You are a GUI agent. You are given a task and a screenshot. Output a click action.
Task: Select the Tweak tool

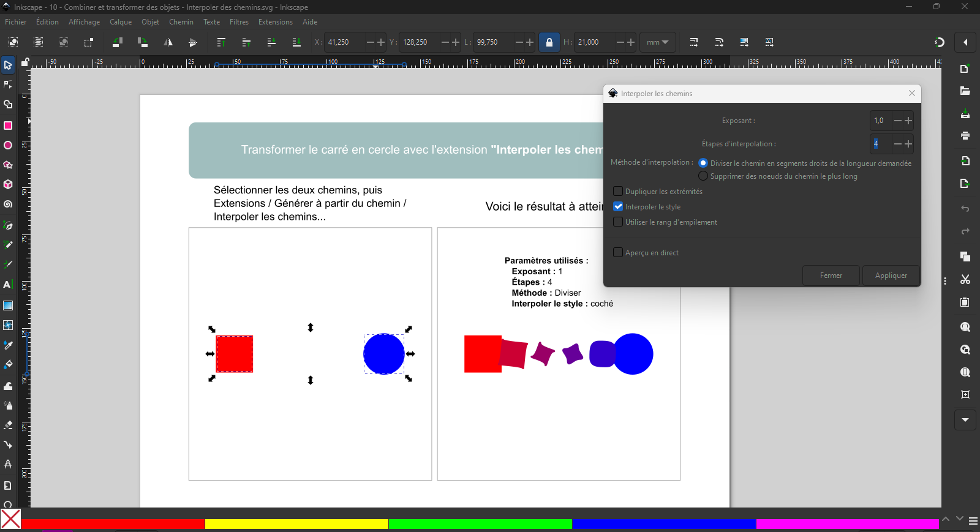point(8,386)
